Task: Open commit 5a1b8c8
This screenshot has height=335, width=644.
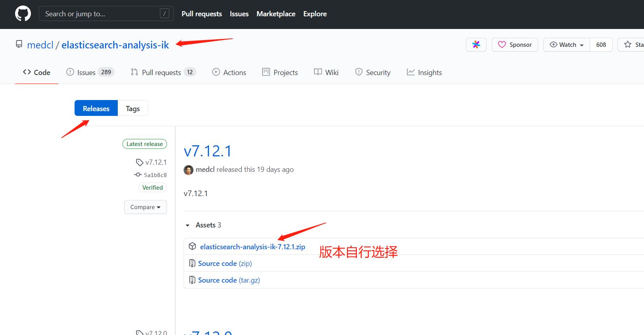Action: click(x=155, y=175)
